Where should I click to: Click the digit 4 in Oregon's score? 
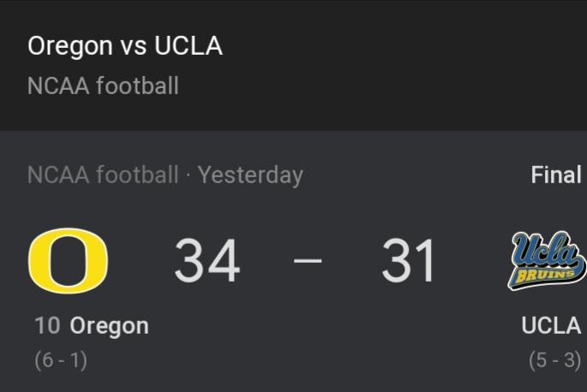pyautogui.click(x=224, y=261)
